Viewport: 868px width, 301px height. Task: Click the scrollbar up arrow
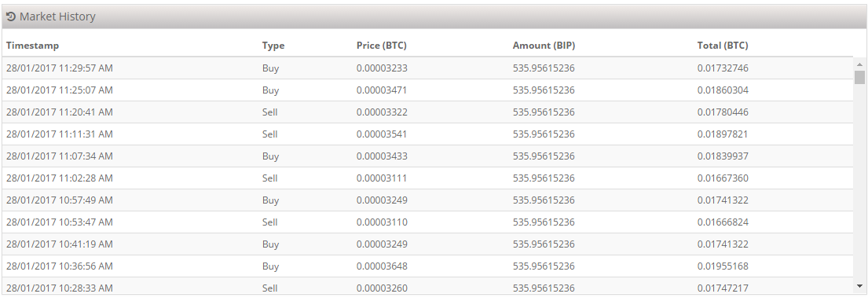coord(859,64)
